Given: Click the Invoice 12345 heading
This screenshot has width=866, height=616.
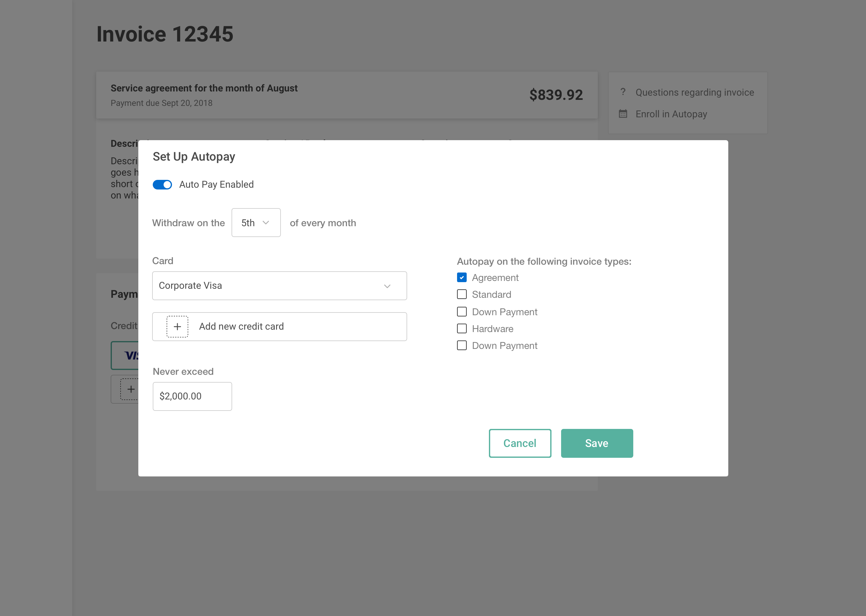Looking at the screenshot, I should [x=165, y=34].
